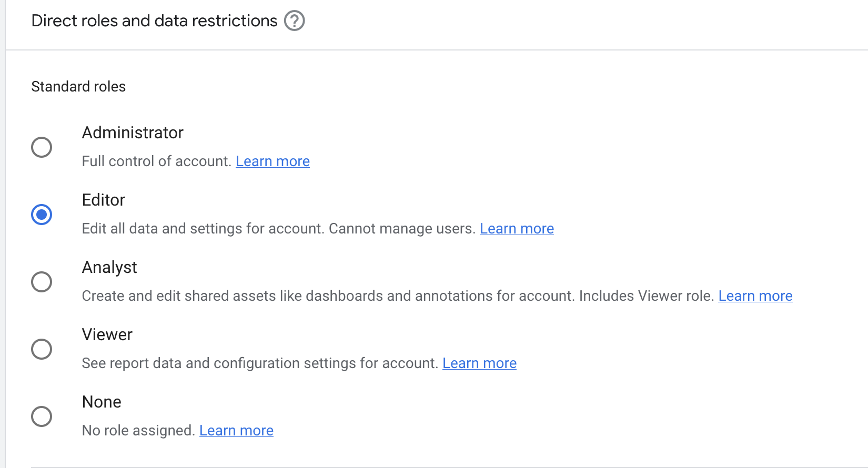The image size is (868, 468).
Task: Click the Viewer role title text
Action: (107, 335)
